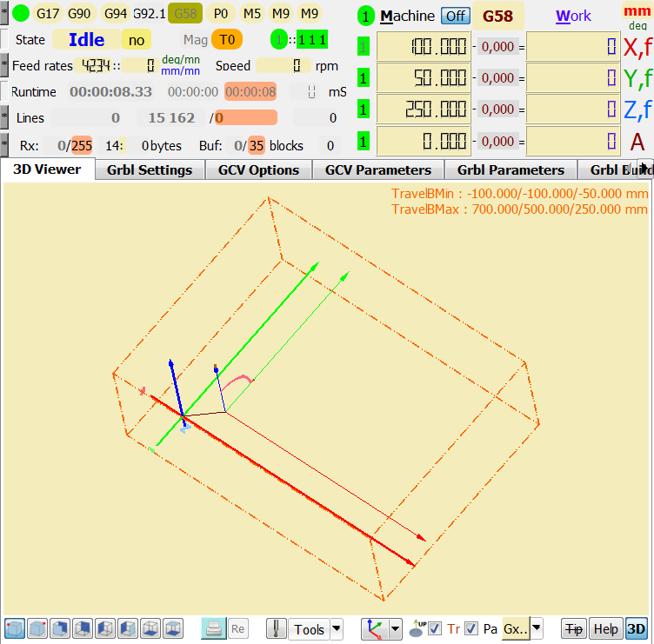Screen dimensions: 654x644
Task: Open the GCV Options tab
Action: [258, 170]
